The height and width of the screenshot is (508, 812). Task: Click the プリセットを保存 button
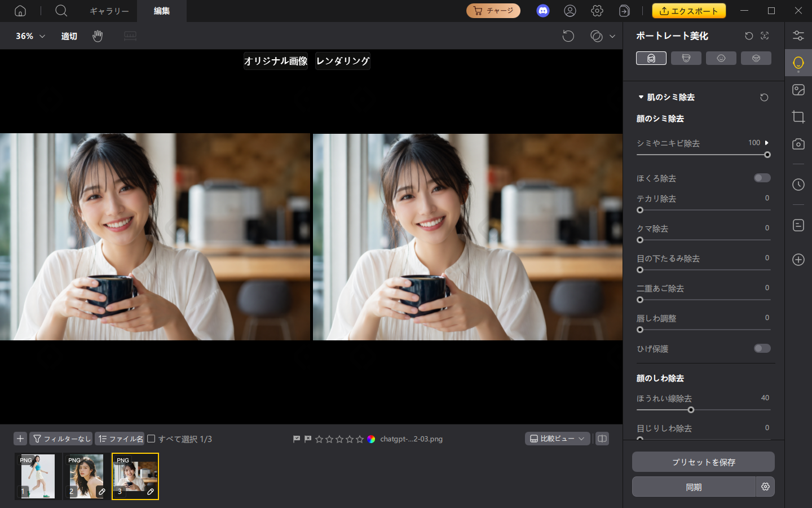703,462
